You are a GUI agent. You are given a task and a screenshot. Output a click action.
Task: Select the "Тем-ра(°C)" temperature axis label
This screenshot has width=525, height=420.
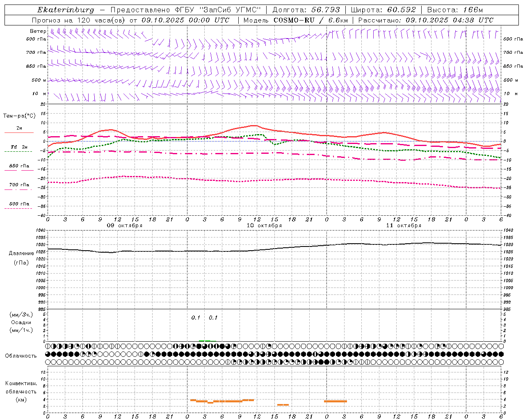coord(19,116)
